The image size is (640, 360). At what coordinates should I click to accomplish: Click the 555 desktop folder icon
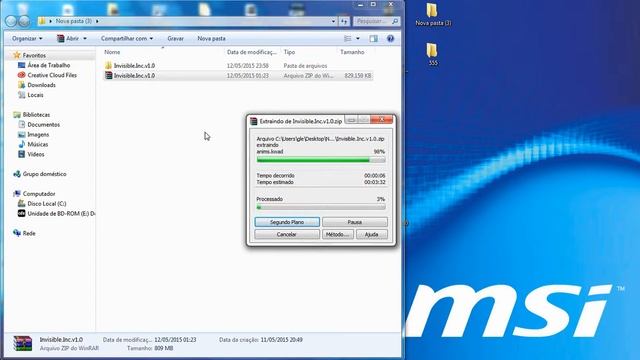coord(432,51)
